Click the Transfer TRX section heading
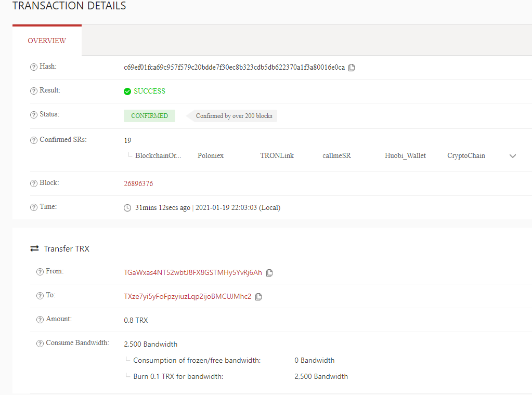The width and height of the screenshot is (532, 395). pyautogui.click(x=67, y=248)
